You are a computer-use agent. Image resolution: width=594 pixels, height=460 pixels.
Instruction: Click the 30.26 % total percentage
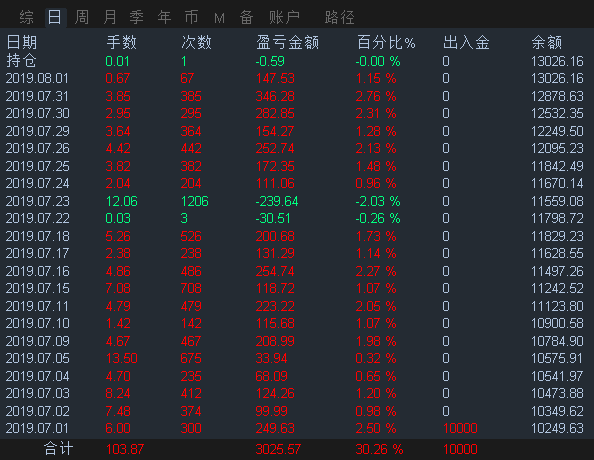click(x=379, y=449)
